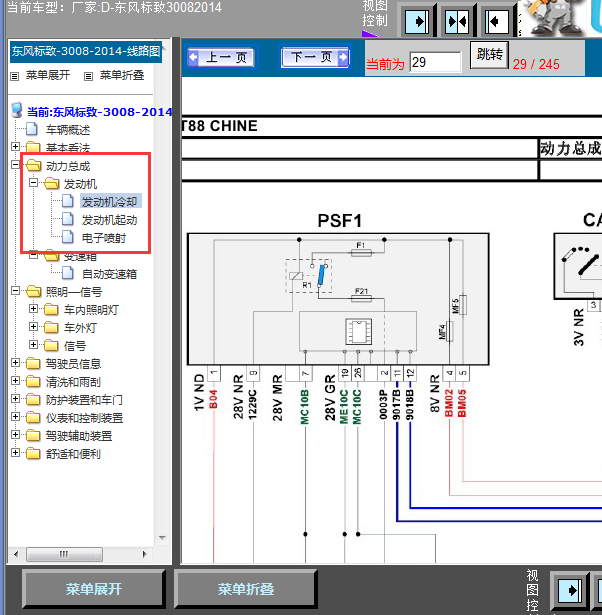This screenshot has height=615, width=602.
Task: Click the folder icon for 动力总成
Action: coord(34,165)
